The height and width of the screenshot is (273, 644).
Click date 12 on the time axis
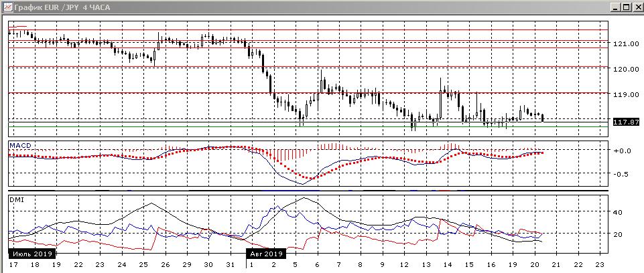tap(405, 265)
